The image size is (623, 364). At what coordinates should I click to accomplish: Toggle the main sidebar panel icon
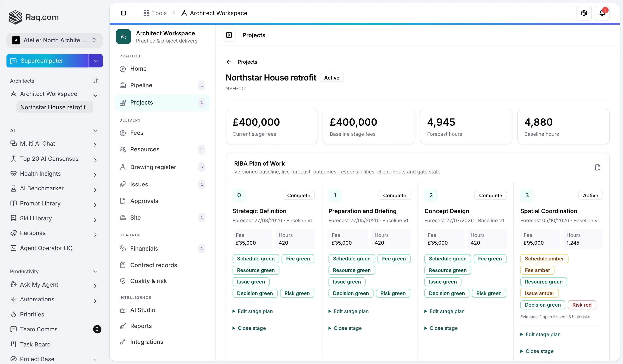123,13
